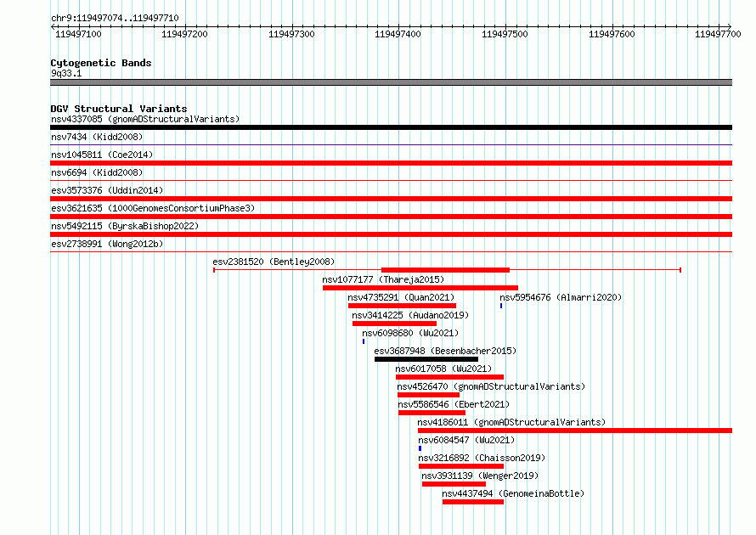Click the chr9:119497074..119497710 region label
The height and width of the screenshot is (535, 756).
click(115, 18)
